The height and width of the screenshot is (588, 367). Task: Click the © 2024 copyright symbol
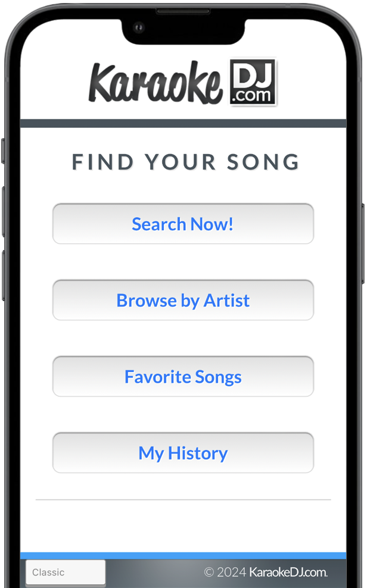pyautogui.click(x=209, y=573)
